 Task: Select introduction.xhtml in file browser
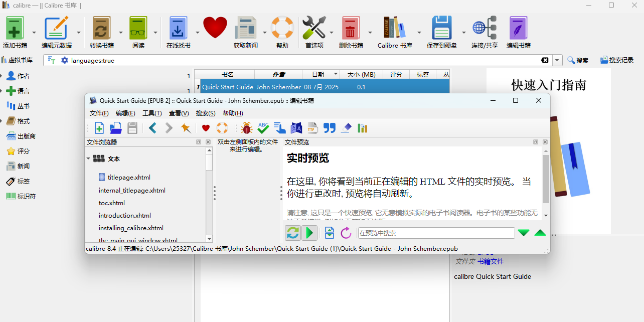[125, 215]
